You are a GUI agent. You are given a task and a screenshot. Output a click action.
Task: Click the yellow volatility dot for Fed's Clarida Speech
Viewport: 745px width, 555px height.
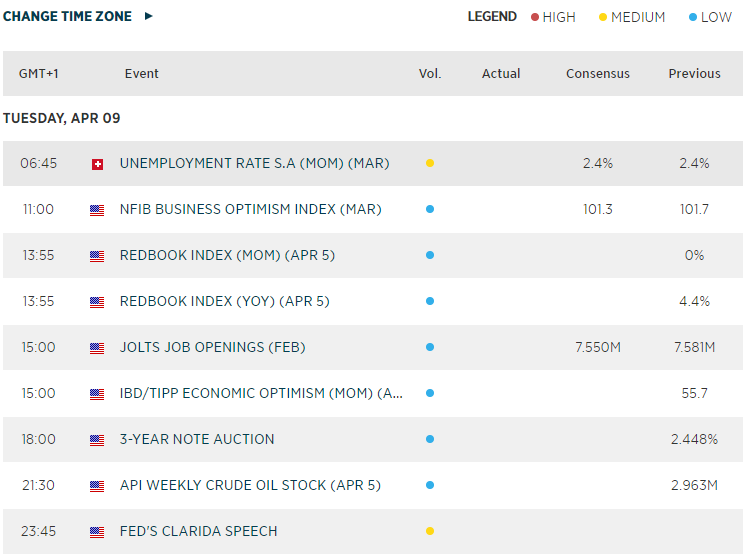coord(430,531)
